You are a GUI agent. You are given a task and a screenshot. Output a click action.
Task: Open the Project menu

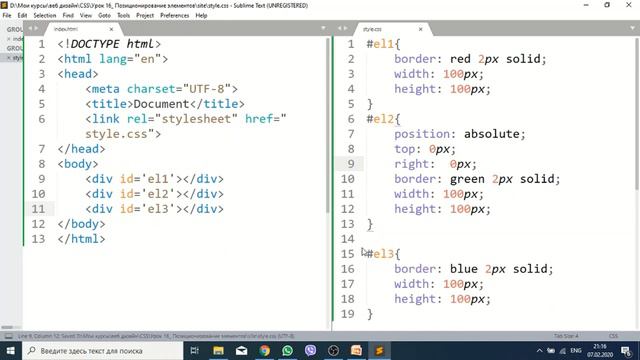click(145, 16)
